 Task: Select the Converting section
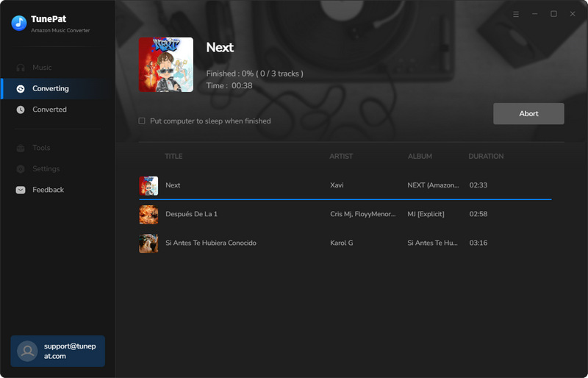click(57, 88)
